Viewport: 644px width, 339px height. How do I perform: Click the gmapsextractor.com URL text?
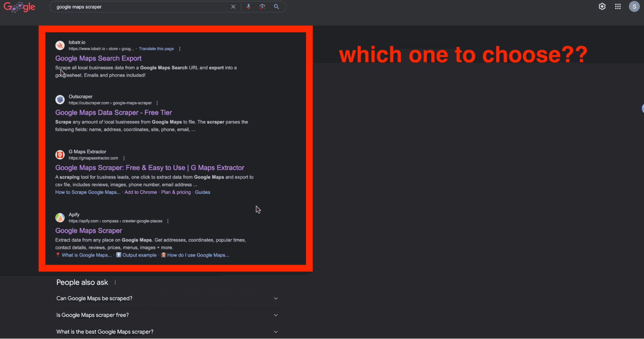point(93,158)
